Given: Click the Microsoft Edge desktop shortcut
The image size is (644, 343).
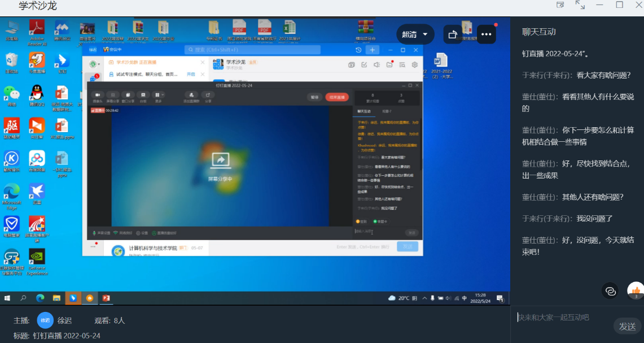Looking at the screenshot, I should pyautogui.click(x=11, y=197).
